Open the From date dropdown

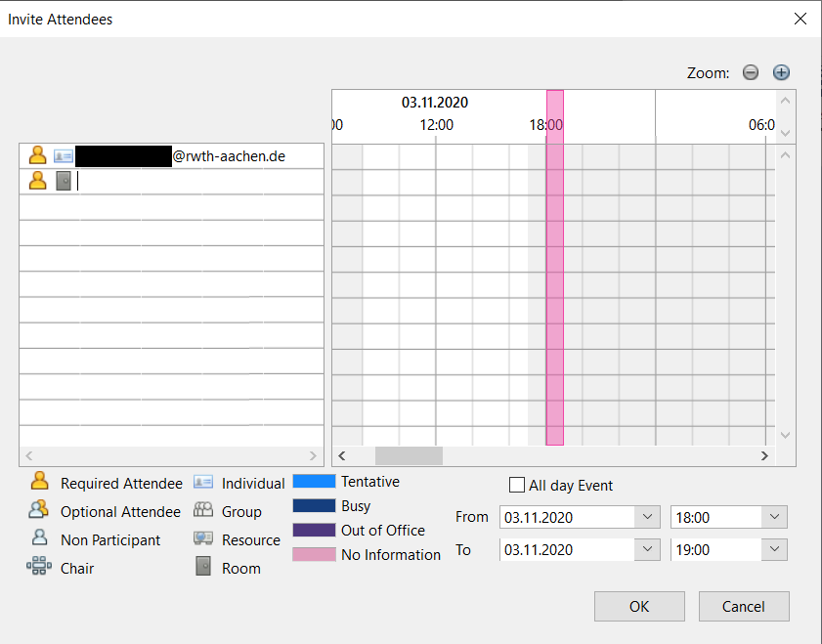click(x=646, y=516)
